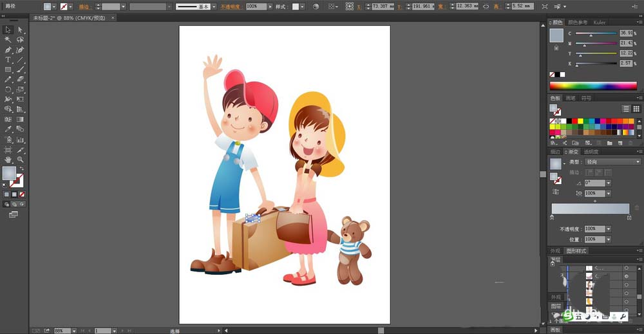This screenshot has height=334, width=644.
Task: Select the Eraser tool
Action: click(x=20, y=79)
